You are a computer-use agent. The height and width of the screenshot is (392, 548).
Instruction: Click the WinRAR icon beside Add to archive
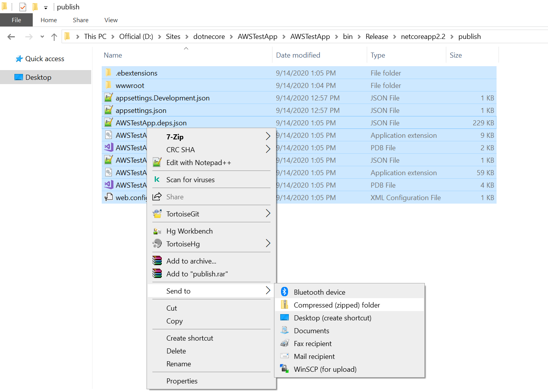click(x=157, y=261)
